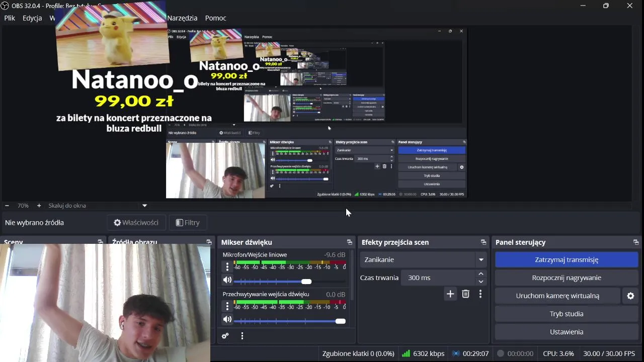
Task: Open audio mixer three-dot menu
Action: point(242,336)
